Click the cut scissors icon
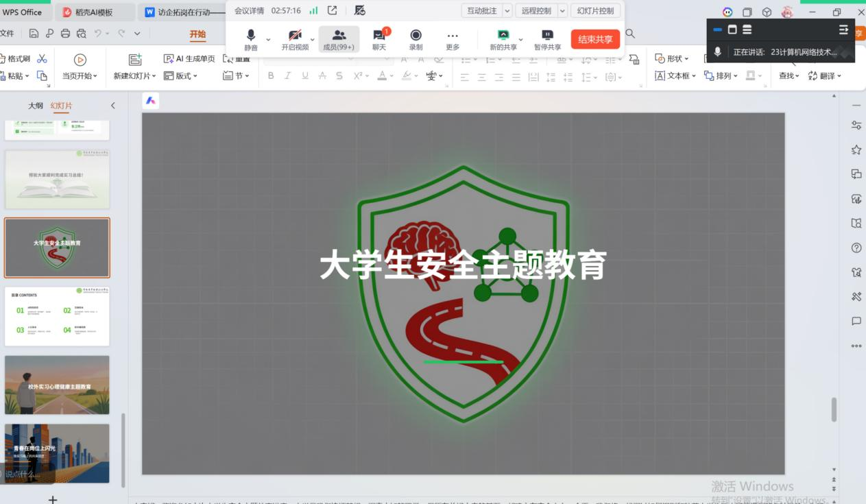 [x=43, y=59]
